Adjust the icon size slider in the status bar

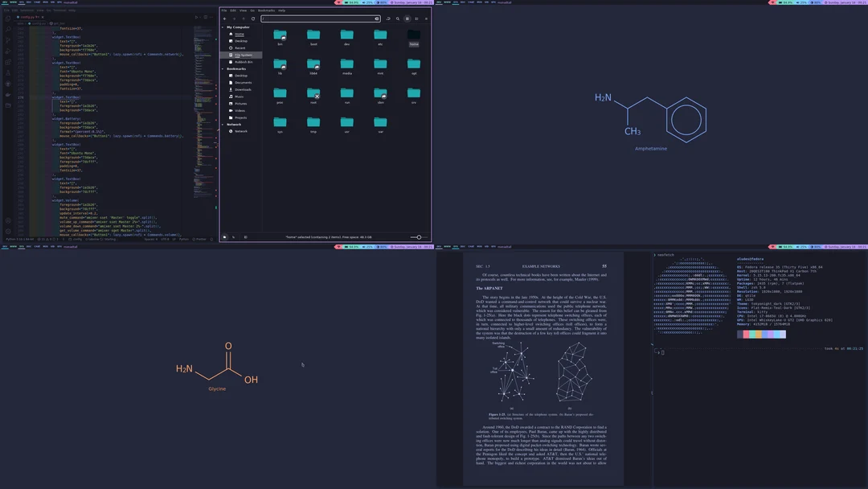click(419, 236)
